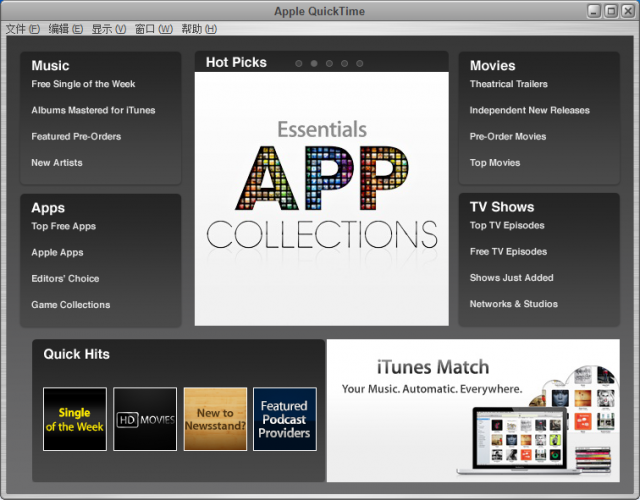
Task: Open the HD Movies tile
Action: click(145, 419)
